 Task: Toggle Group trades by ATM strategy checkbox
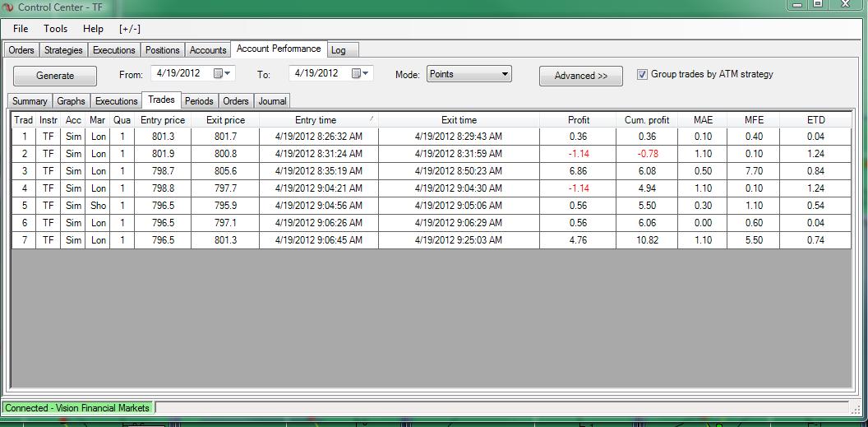pos(642,74)
